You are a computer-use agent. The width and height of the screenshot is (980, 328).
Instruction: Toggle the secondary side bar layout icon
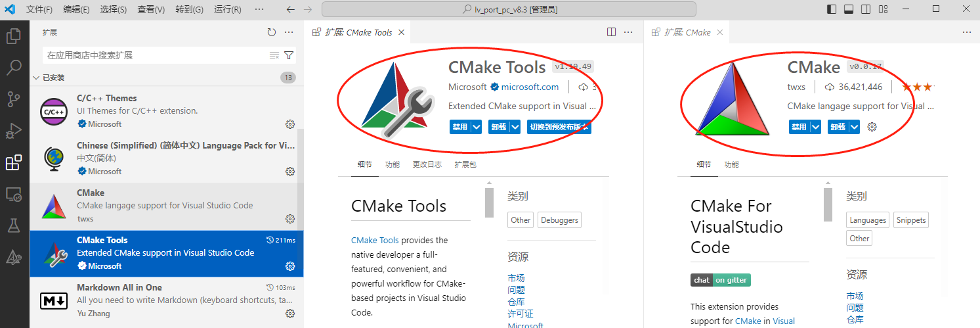pos(866,9)
